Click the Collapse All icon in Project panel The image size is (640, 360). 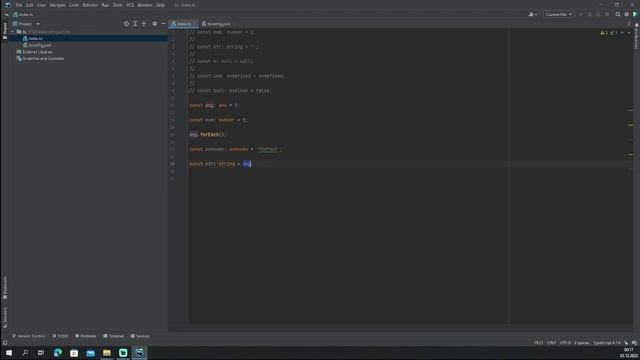click(x=144, y=24)
